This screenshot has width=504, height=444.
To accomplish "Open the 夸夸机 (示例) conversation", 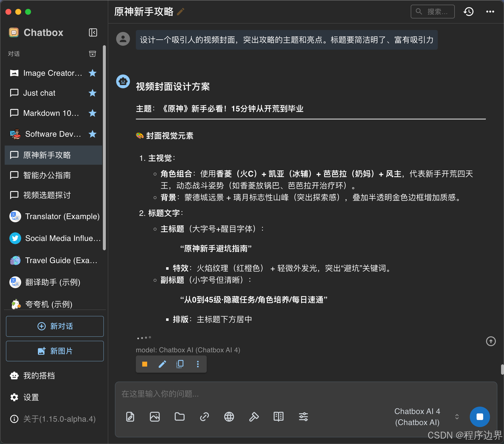I will 53,304.
